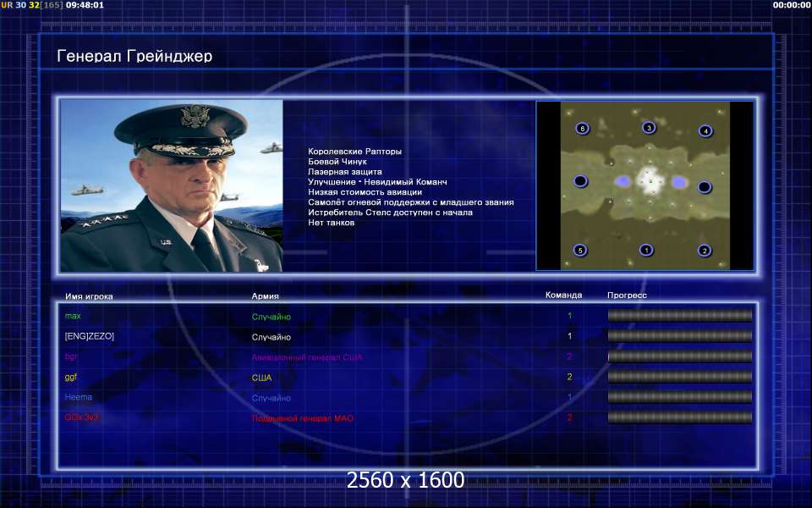Click team number for player Heema
The image size is (812, 508).
569,397
